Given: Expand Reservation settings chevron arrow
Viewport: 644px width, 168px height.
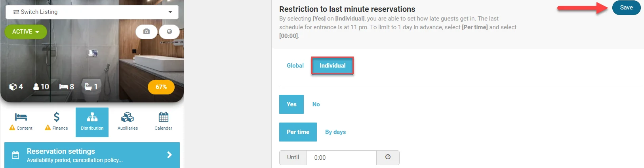Looking at the screenshot, I should coord(170,155).
